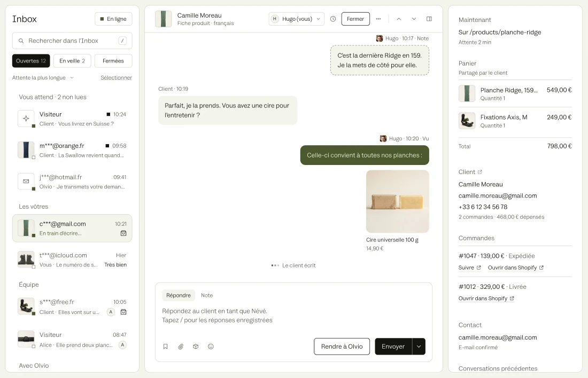The width and height of the screenshot is (588, 378).
Task: Click the Rechercher dans l'Inbox search field
Action: [72, 41]
